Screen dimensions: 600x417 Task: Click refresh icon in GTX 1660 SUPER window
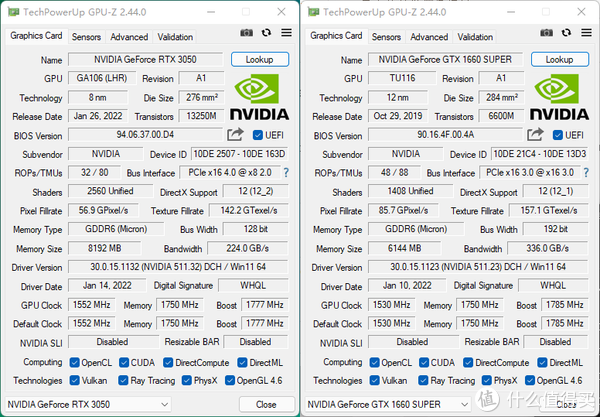(x=566, y=33)
